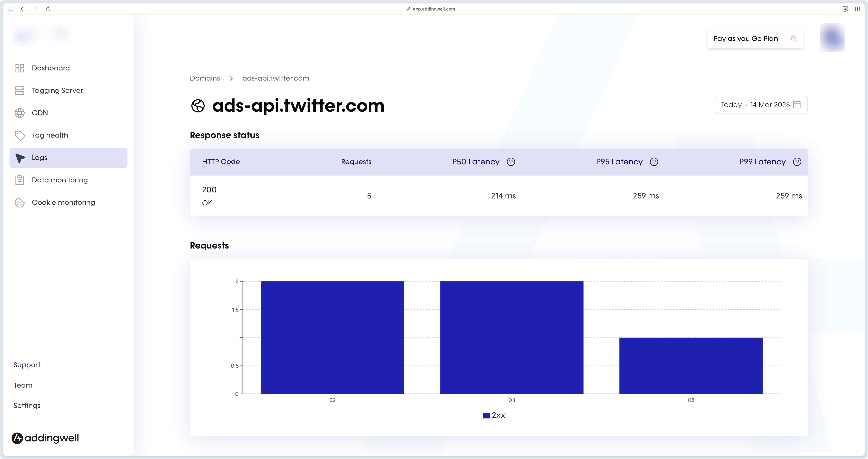The width and height of the screenshot is (868, 459).
Task: Click the plan upgrade arrow icon
Action: (x=794, y=39)
